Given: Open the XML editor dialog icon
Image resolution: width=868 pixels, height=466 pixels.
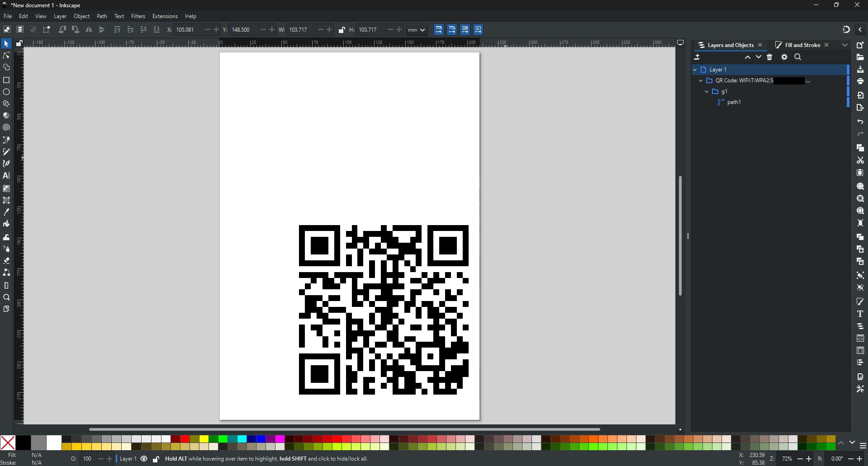Looking at the screenshot, I should pos(860,339).
